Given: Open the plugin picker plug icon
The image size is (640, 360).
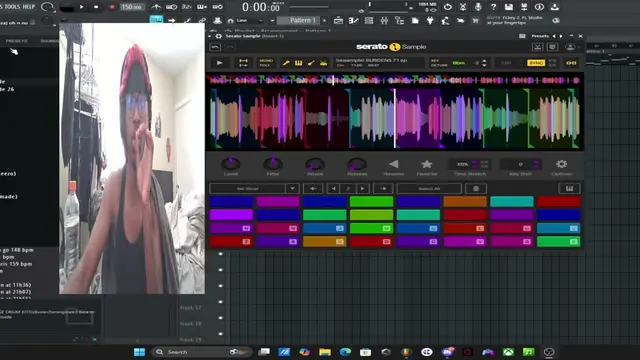Looking at the screenshot, I should [x=430, y=20].
